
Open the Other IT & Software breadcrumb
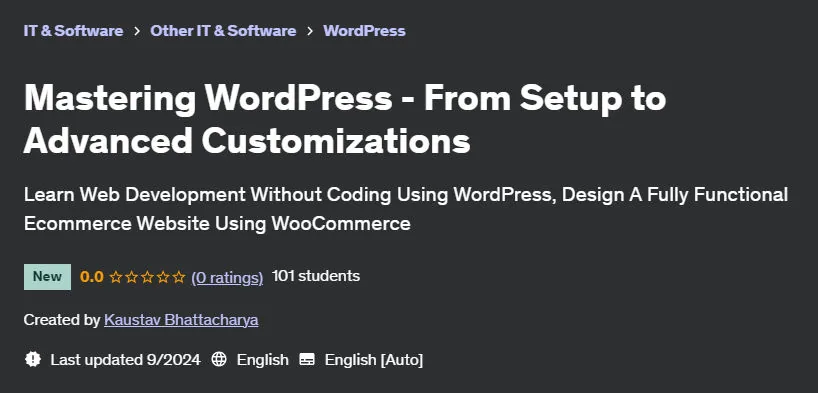tap(223, 31)
